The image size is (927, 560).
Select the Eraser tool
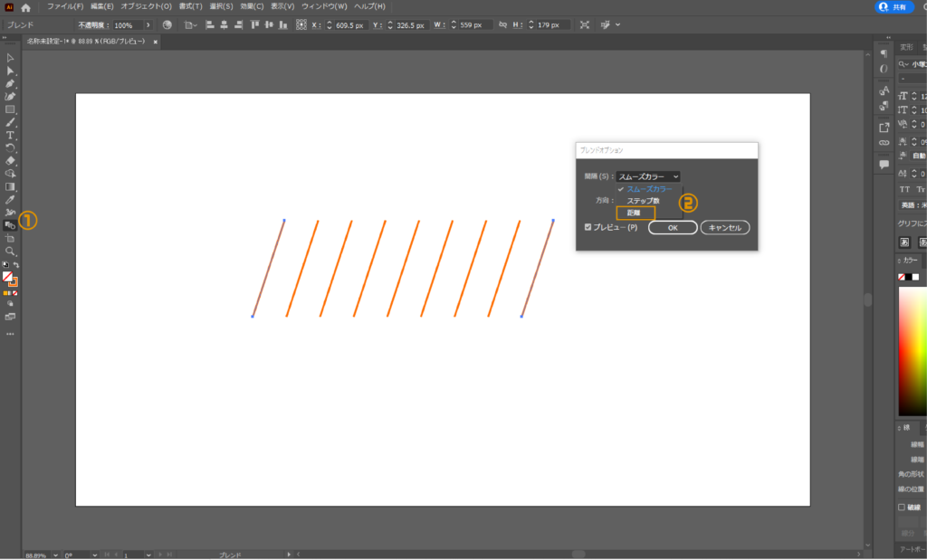(x=10, y=161)
